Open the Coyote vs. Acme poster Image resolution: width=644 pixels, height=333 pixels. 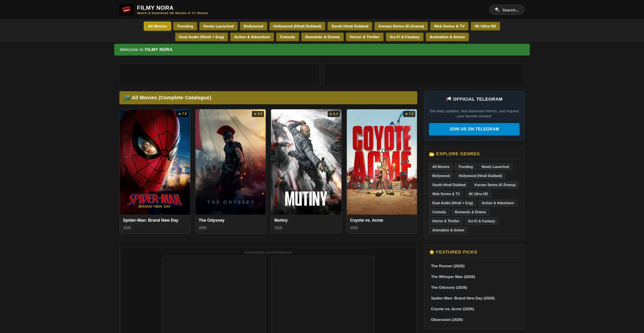[x=382, y=162]
